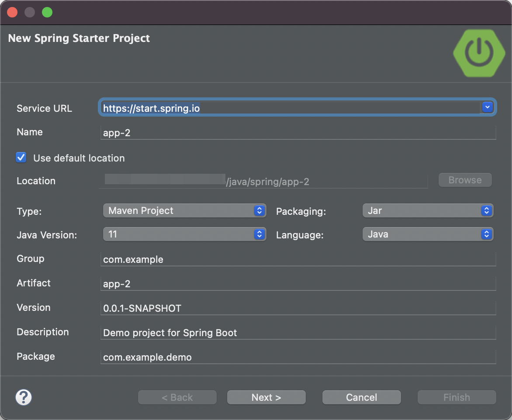Click the Cancel button
The width and height of the screenshot is (512, 420).
pos(361,397)
